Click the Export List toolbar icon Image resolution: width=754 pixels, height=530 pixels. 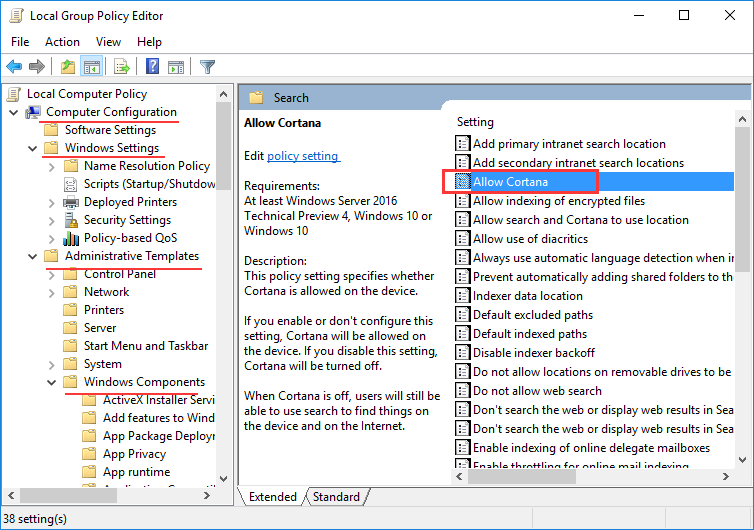coord(122,66)
